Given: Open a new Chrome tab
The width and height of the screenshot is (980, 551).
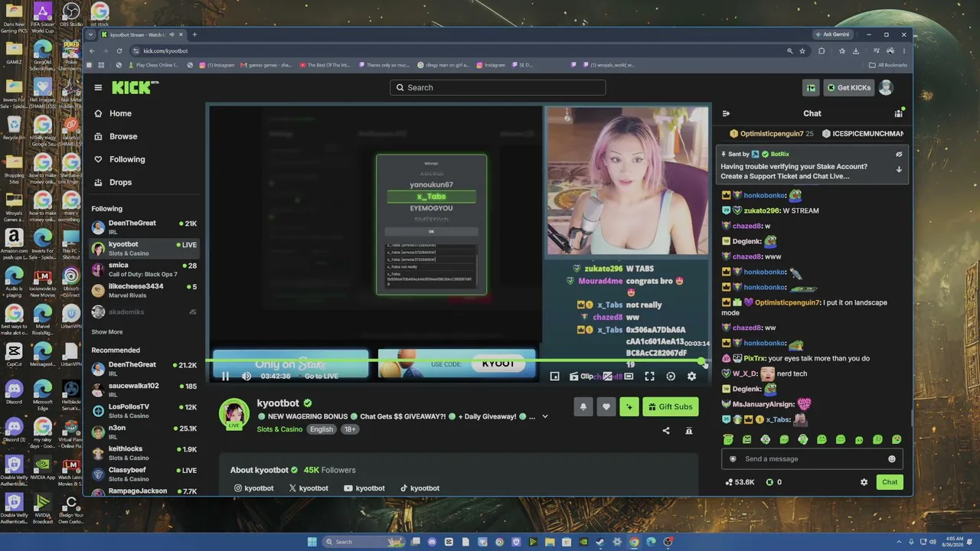Looking at the screenshot, I should tap(194, 34).
